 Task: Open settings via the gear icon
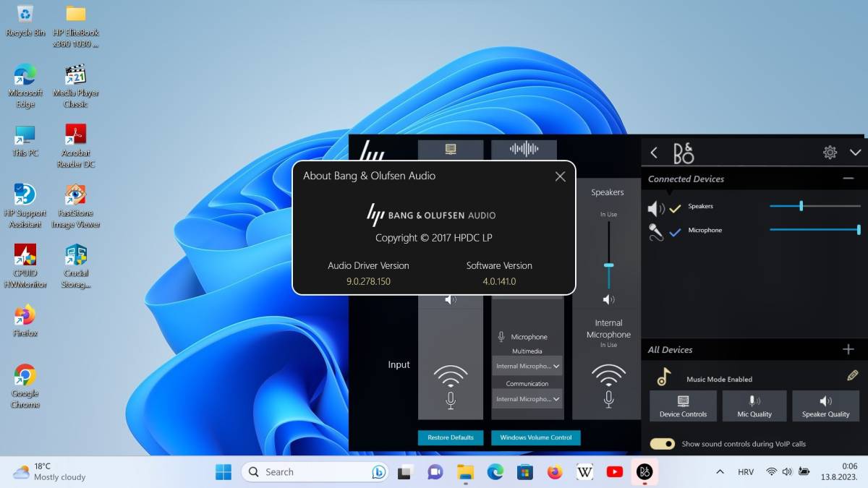click(x=830, y=153)
